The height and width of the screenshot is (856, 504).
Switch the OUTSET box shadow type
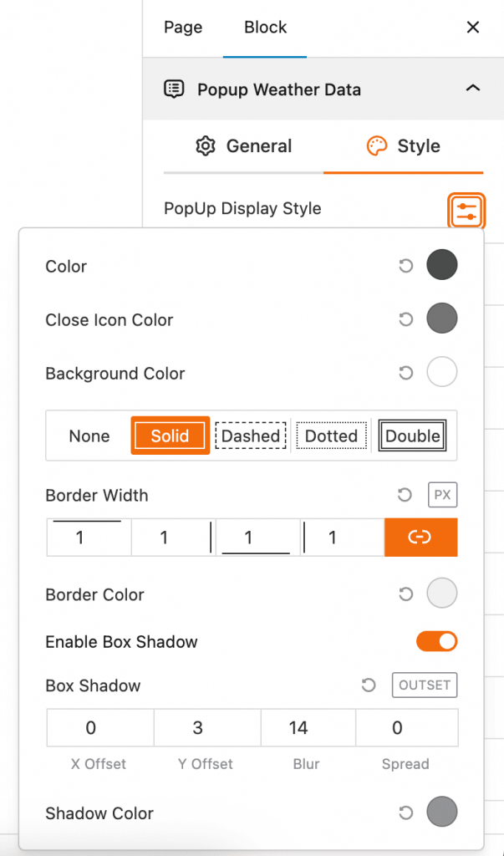click(425, 685)
